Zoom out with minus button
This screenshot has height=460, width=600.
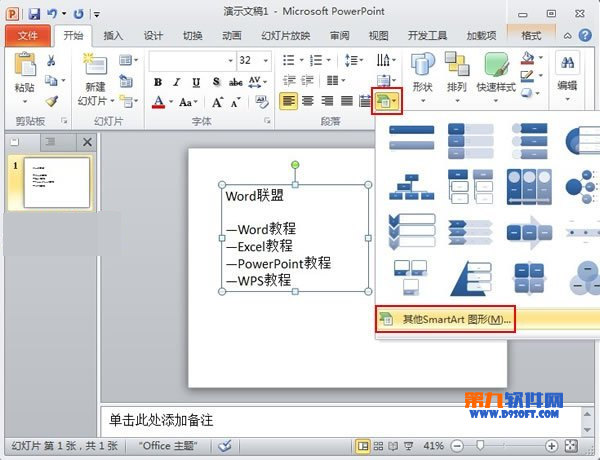click(457, 445)
